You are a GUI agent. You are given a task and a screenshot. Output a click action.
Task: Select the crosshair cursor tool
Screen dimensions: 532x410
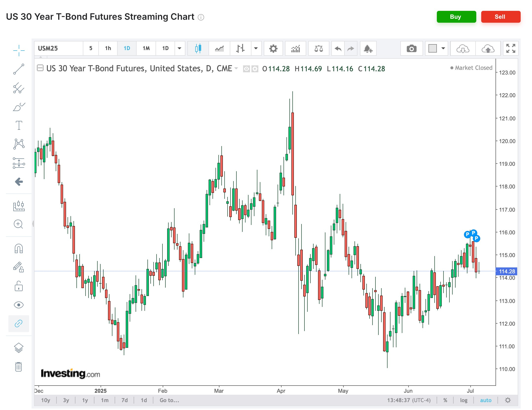click(x=19, y=51)
